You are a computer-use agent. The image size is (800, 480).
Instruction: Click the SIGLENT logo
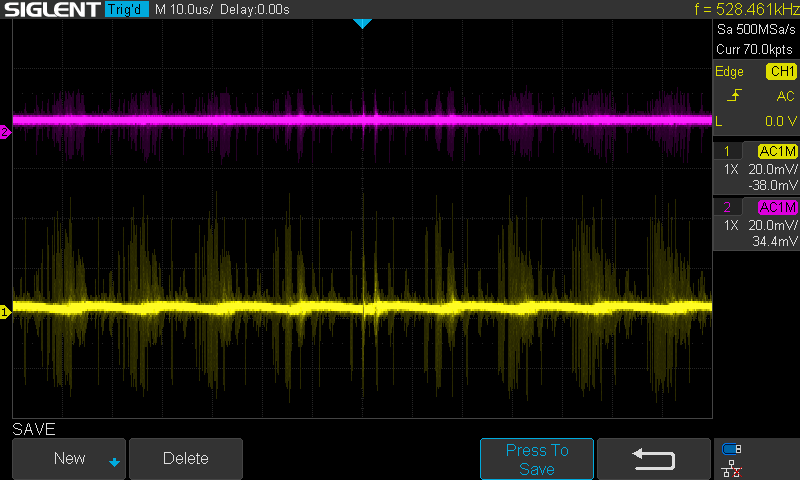(52, 9)
